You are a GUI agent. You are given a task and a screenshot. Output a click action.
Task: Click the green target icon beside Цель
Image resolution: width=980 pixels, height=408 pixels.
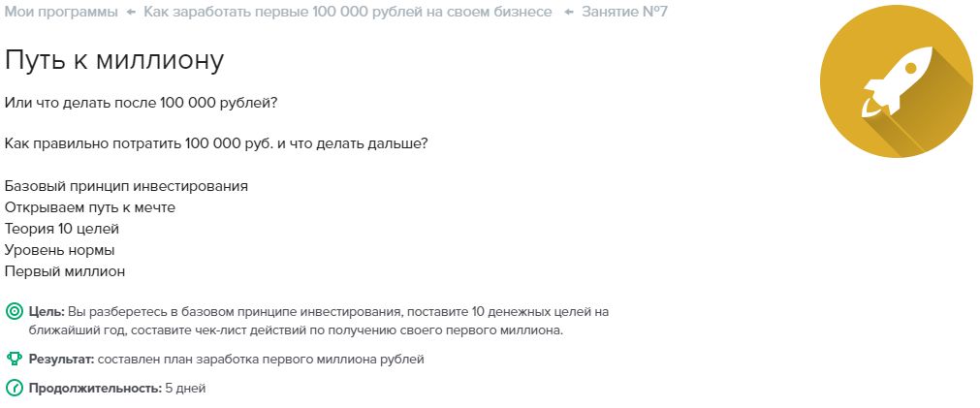click(14, 311)
